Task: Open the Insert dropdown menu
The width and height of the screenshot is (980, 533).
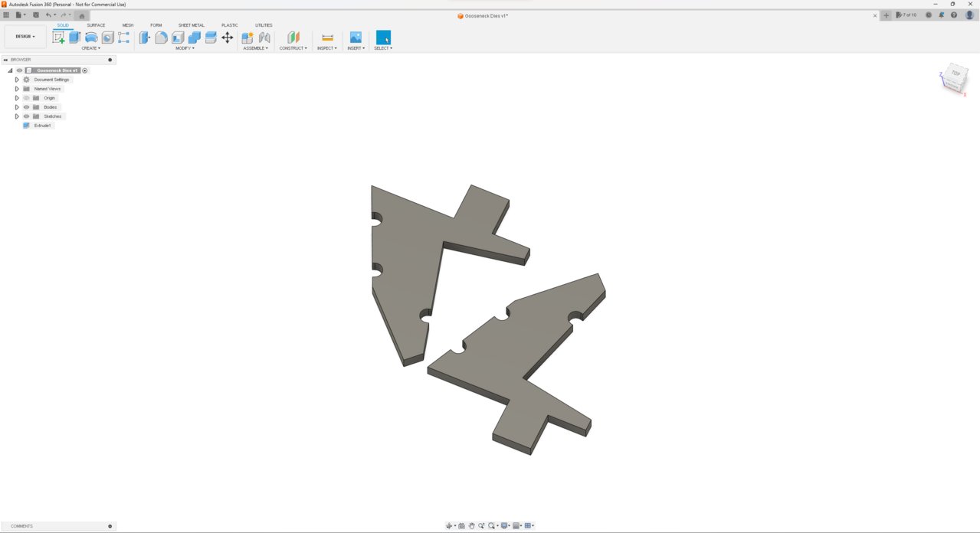Action: coord(356,48)
